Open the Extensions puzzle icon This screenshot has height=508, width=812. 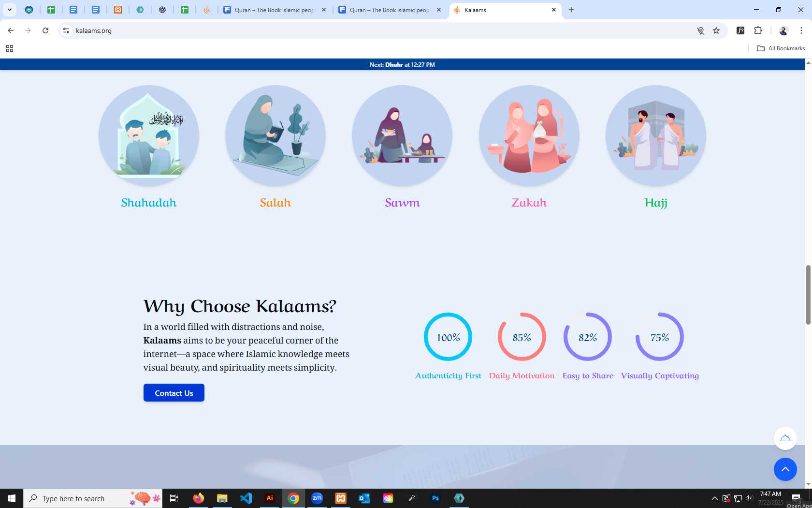click(758, 30)
